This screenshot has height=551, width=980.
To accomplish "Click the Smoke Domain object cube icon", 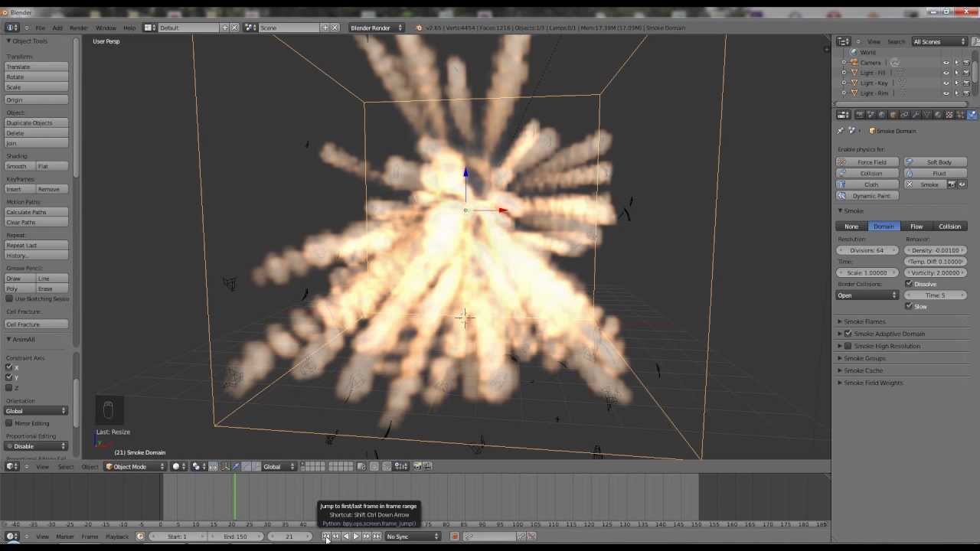I will (872, 131).
